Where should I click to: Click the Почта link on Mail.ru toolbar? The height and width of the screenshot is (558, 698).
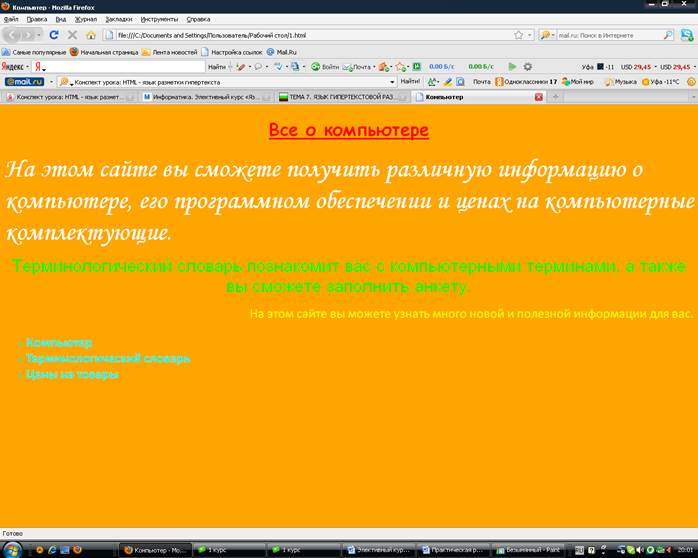[x=481, y=82]
